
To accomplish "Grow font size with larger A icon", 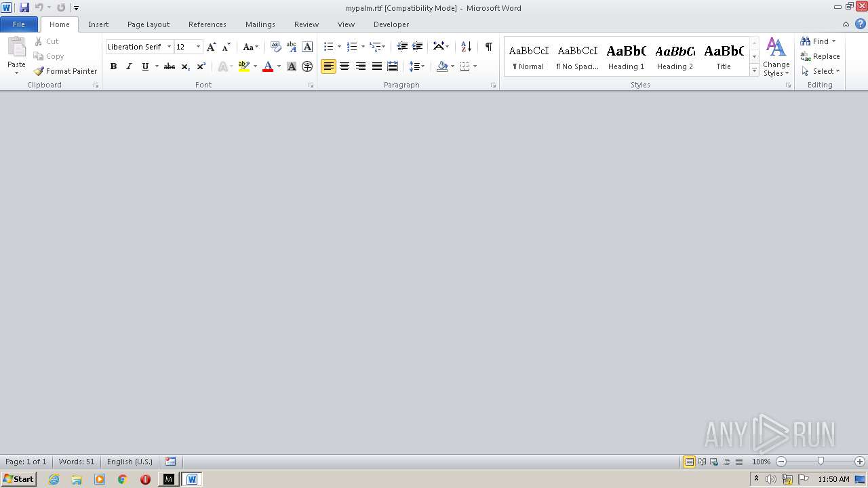I will pyautogui.click(x=212, y=47).
